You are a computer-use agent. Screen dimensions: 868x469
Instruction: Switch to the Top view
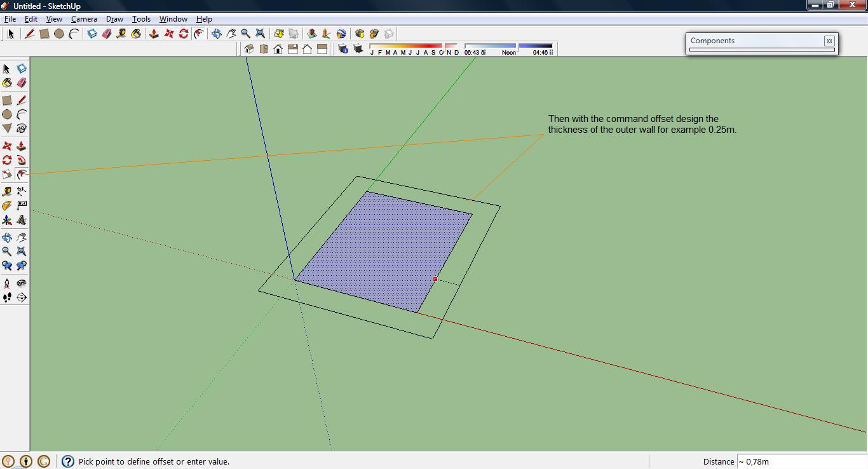coord(263,48)
